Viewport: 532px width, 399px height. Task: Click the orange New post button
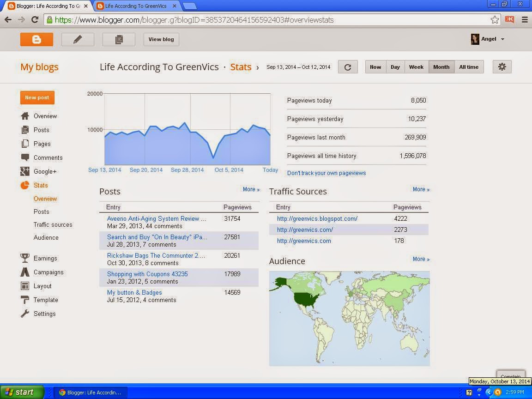click(x=37, y=98)
